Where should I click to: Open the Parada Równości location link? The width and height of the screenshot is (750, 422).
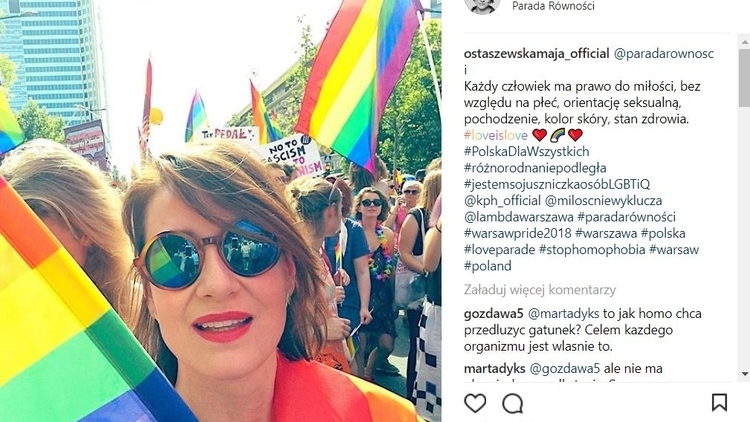tap(553, 6)
